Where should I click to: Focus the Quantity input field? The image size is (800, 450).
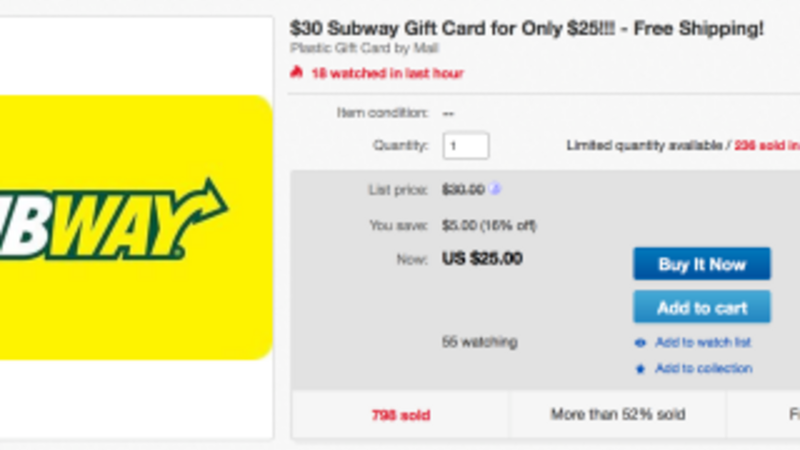pos(465,146)
